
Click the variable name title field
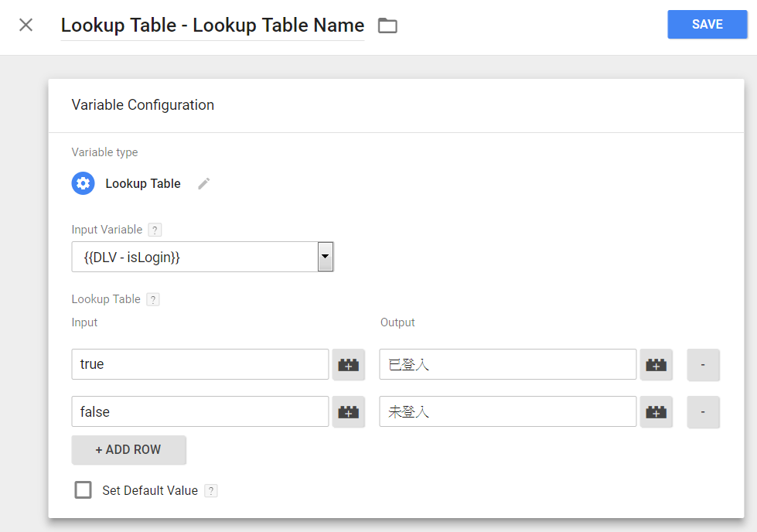[213, 26]
